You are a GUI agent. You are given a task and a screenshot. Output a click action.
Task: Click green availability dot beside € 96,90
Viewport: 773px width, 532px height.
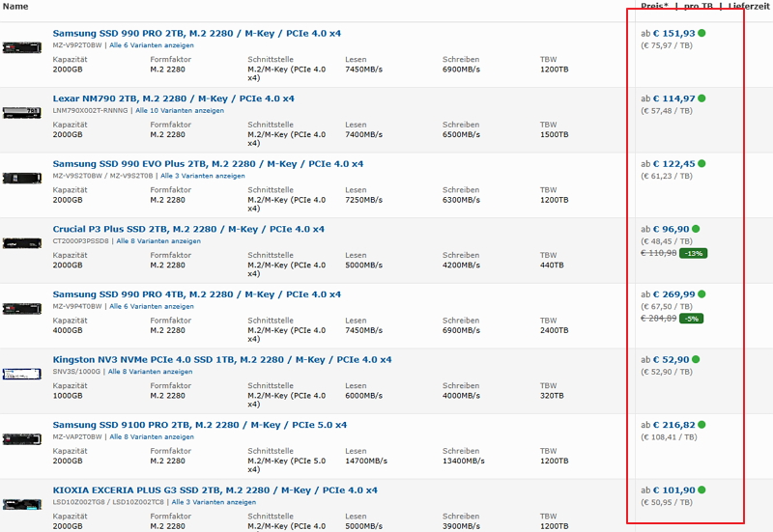coord(696,229)
